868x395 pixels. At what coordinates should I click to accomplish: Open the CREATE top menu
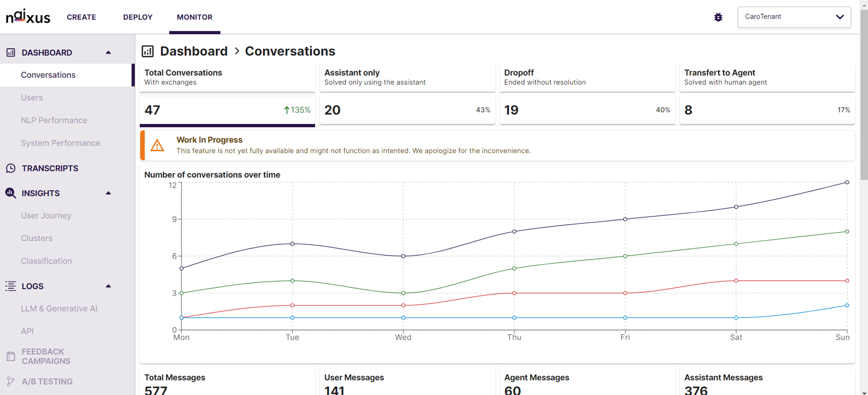pyautogui.click(x=82, y=17)
